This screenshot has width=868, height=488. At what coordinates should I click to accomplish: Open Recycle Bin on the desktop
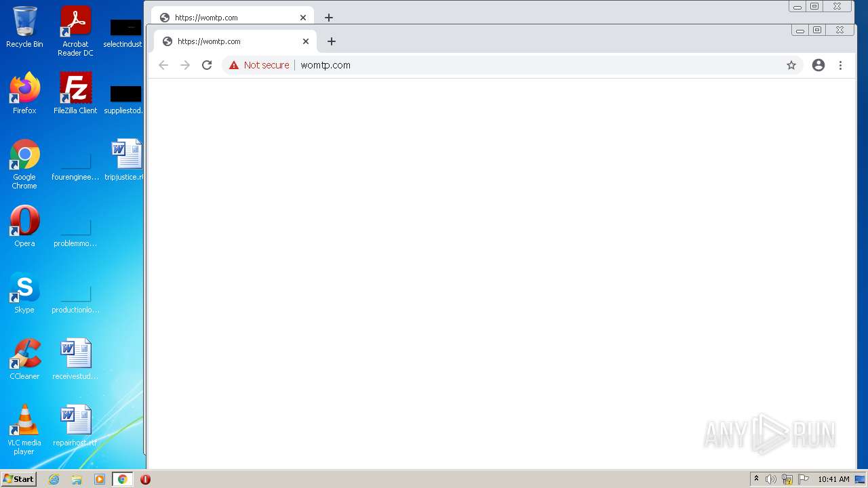point(24,27)
